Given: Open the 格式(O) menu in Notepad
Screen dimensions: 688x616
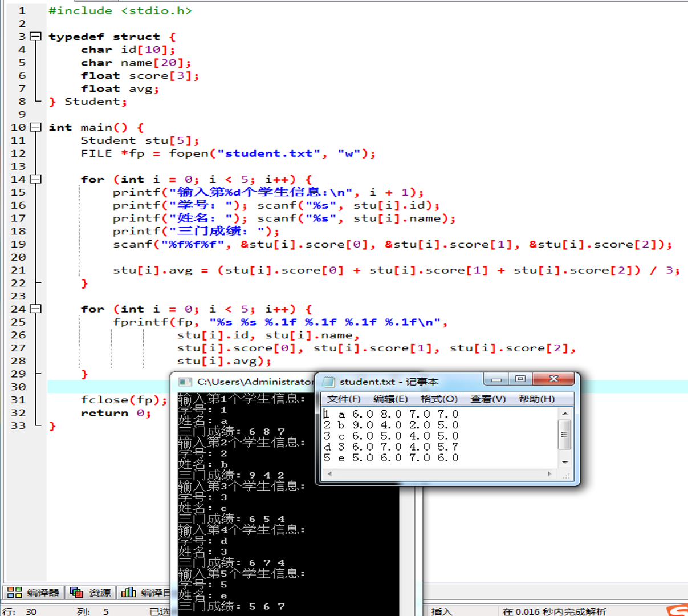Looking at the screenshot, I should (439, 399).
